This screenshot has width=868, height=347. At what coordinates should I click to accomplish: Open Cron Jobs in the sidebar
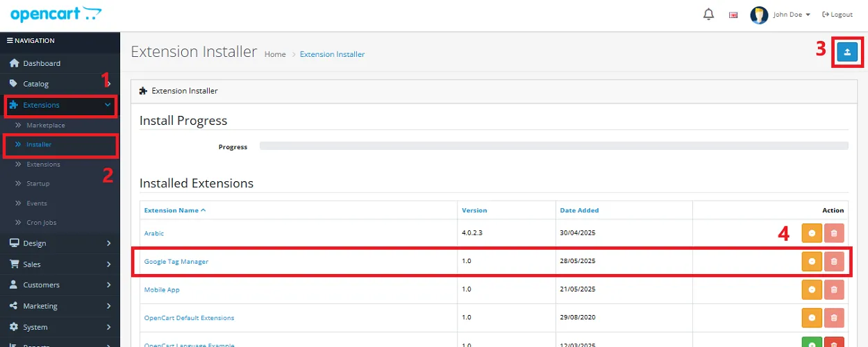point(42,223)
